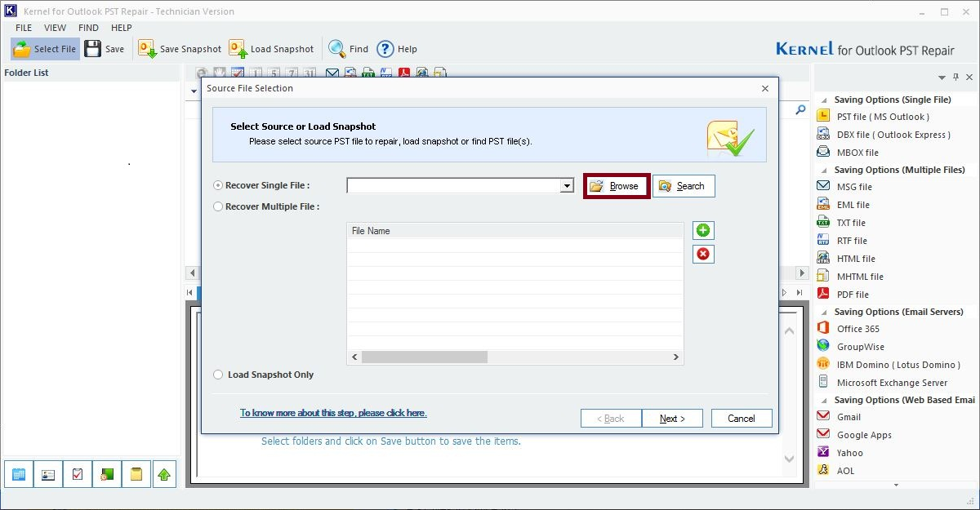Click the Browse button
Screen dimensions: 980x510
pos(617,186)
